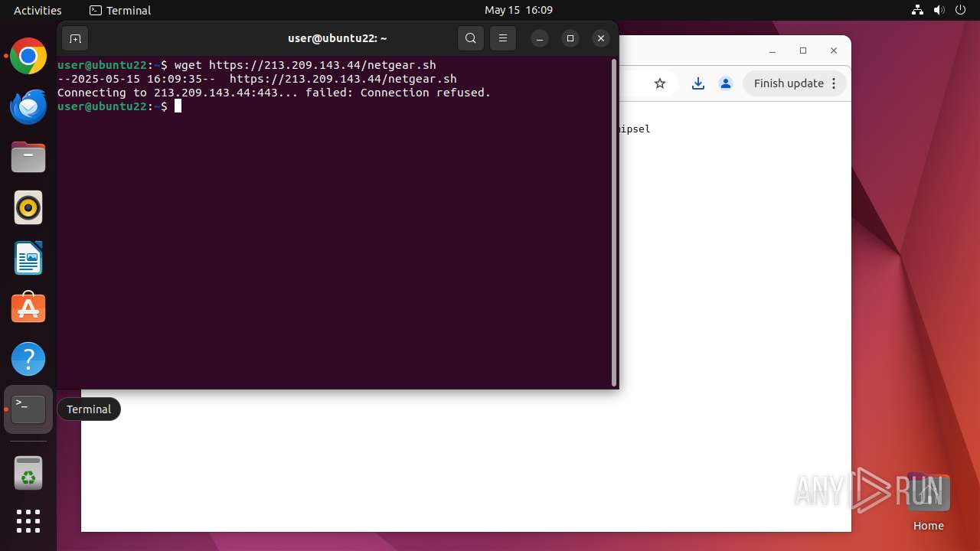Open the terminal hamburger menu
The height and width of the screenshot is (551, 980).
tap(503, 38)
